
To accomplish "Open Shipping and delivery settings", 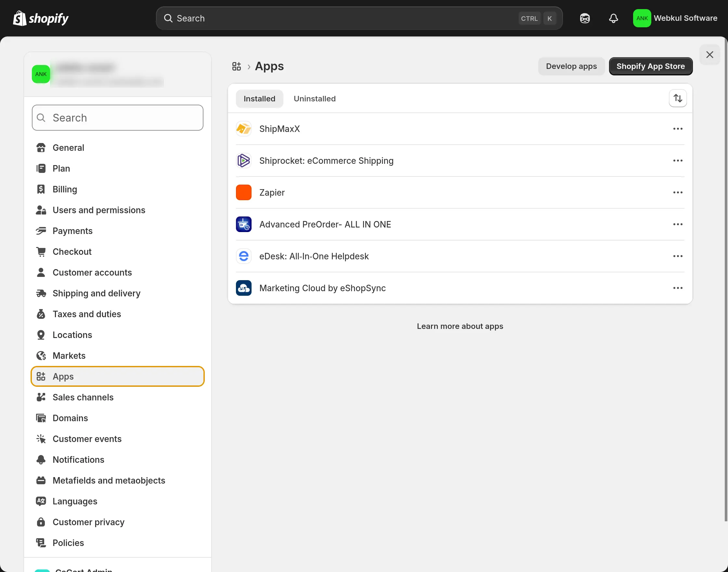I will (96, 293).
